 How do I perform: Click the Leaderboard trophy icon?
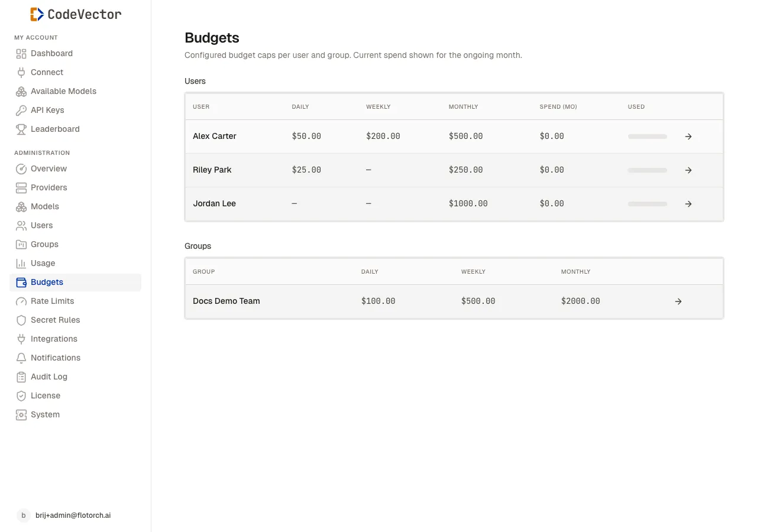21,129
